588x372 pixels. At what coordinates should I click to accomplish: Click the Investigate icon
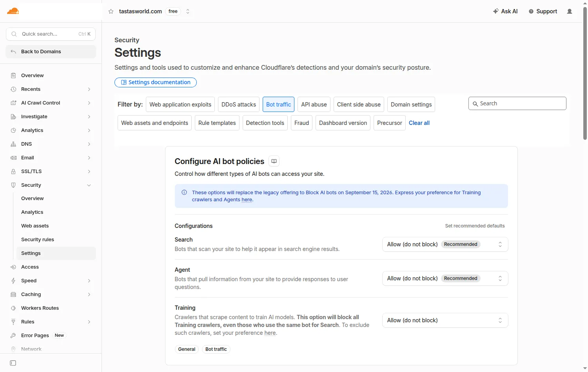point(13,117)
